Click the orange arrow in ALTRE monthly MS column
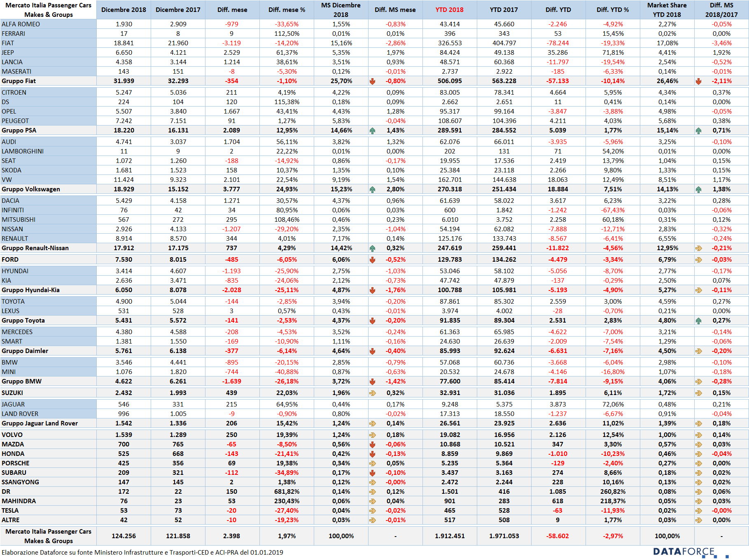Image resolution: width=749 pixels, height=560 pixels. coord(372,520)
